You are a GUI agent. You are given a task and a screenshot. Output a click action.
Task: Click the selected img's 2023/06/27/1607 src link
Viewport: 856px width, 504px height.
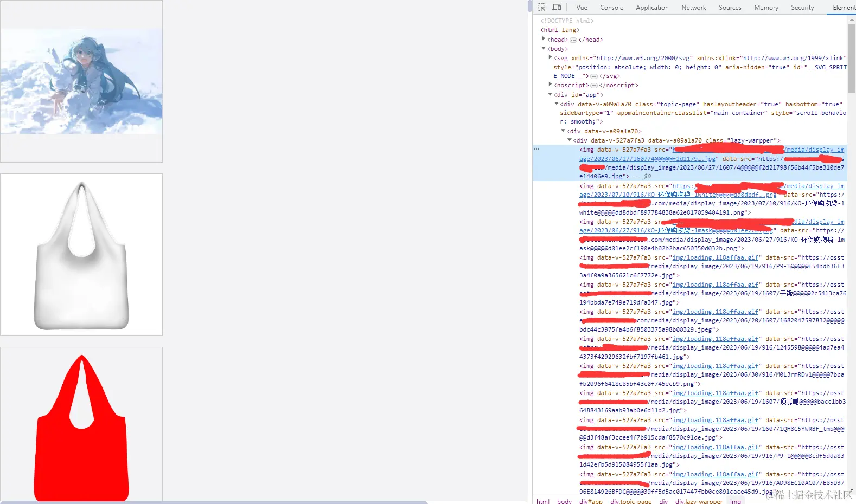[x=712, y=154]
